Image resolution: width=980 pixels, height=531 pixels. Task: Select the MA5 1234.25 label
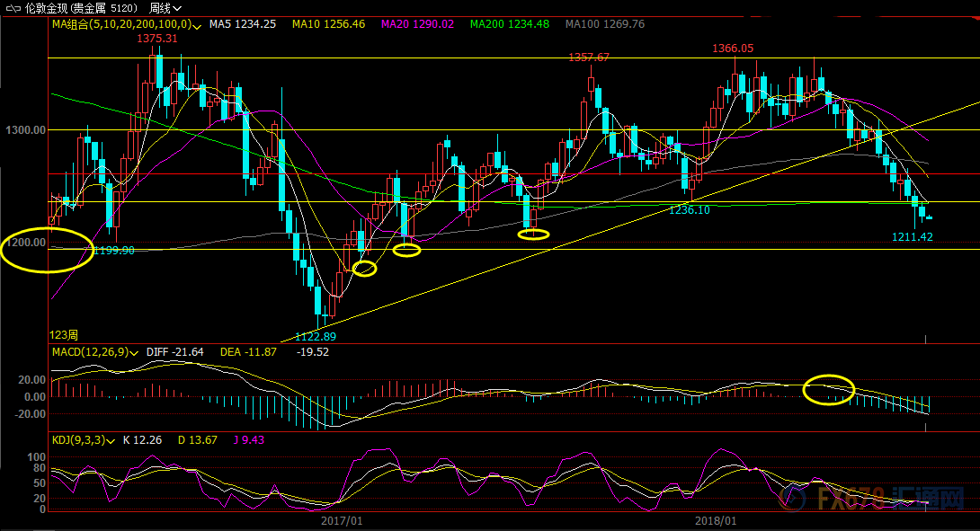[x=243, y=24]
